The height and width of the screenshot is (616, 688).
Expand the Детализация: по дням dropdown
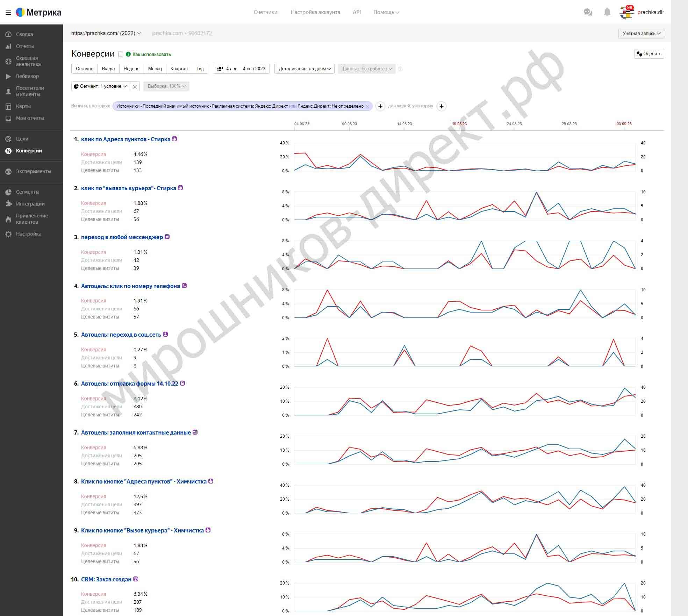click(304, 69)
